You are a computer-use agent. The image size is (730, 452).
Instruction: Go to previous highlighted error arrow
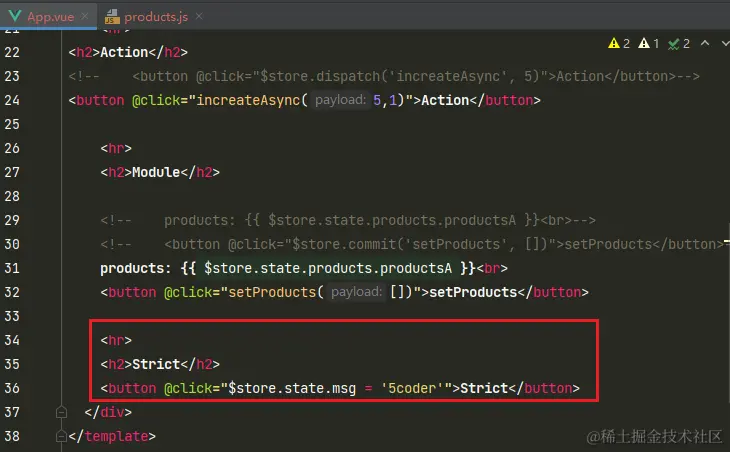[x=705, y=43]
